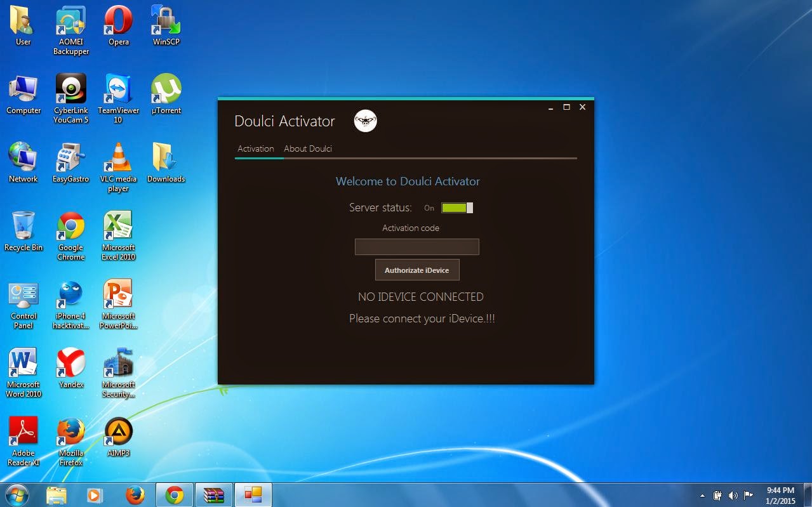The height and width of the screenshot is (507, 812).
Task: Open Windows Media Player from taskbar
Action: [95, 495]
